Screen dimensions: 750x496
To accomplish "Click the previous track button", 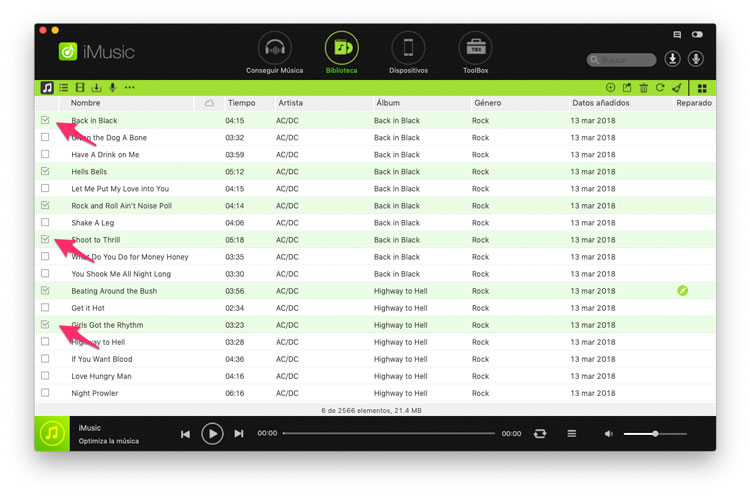I will [x=185, y=434].
